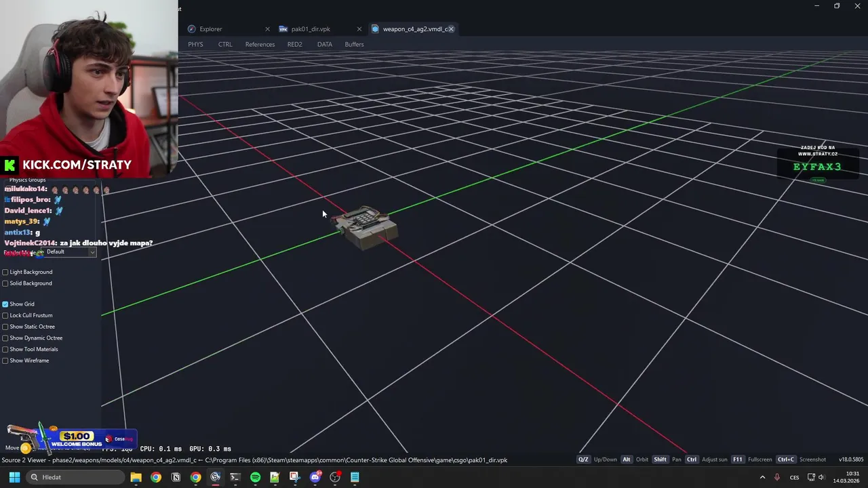The image size is (868, 488).
Task: Open the Notepad taskbar icon
Action: (x=355, y=477)
